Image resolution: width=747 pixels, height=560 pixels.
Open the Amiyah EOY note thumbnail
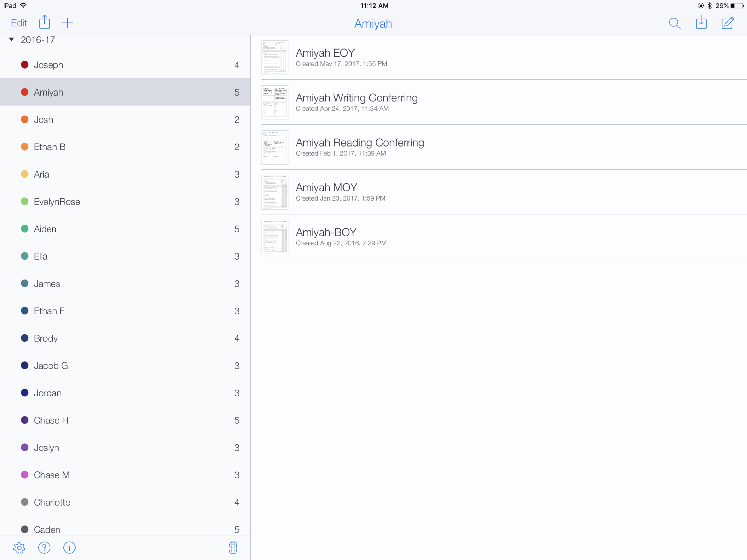pyautogui.click(x=274, y=58)
